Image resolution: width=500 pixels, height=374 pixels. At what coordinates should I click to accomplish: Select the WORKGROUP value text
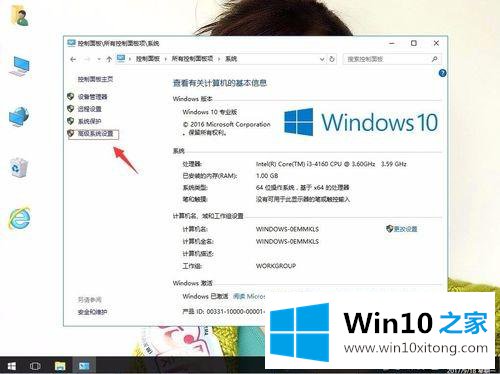pos(276,266)
